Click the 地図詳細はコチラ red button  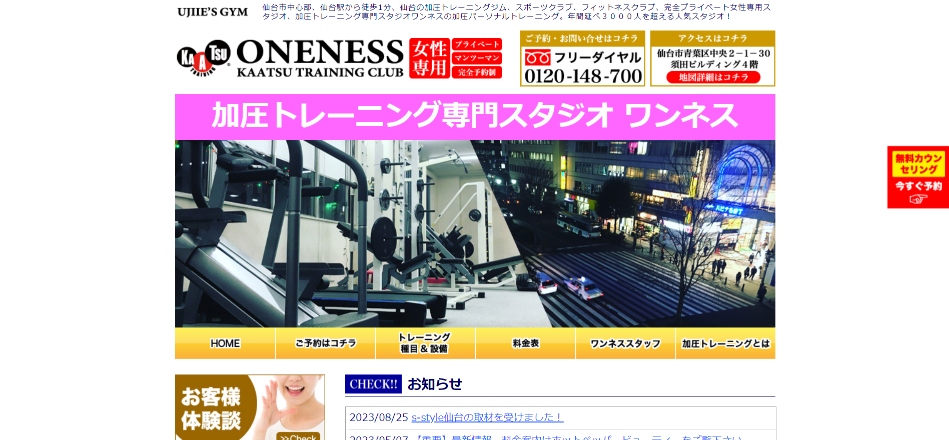(712, 77)
